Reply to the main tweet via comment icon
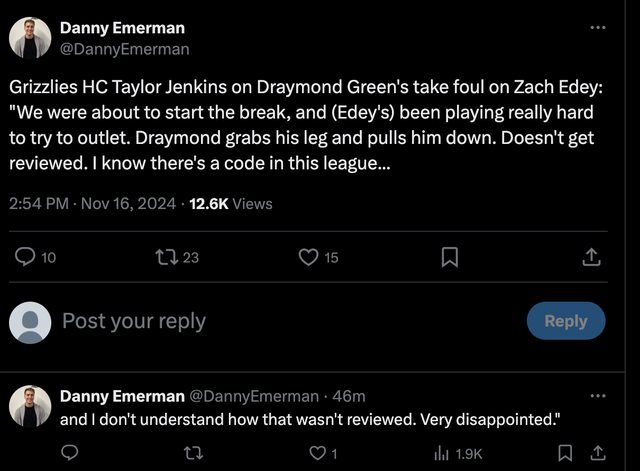 (27, 257)
